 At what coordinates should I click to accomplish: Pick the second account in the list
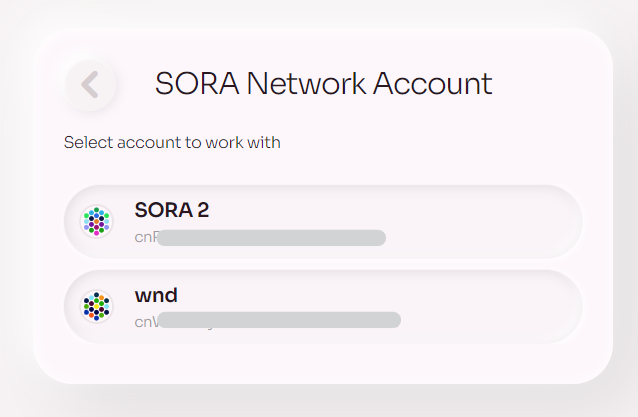(x=323, y=307)
